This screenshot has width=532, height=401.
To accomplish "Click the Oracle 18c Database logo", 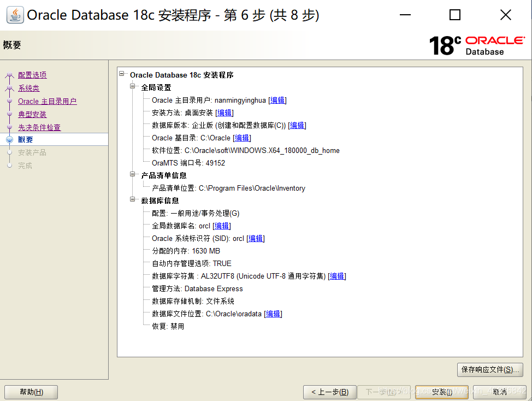I will (x=477, y=45).
